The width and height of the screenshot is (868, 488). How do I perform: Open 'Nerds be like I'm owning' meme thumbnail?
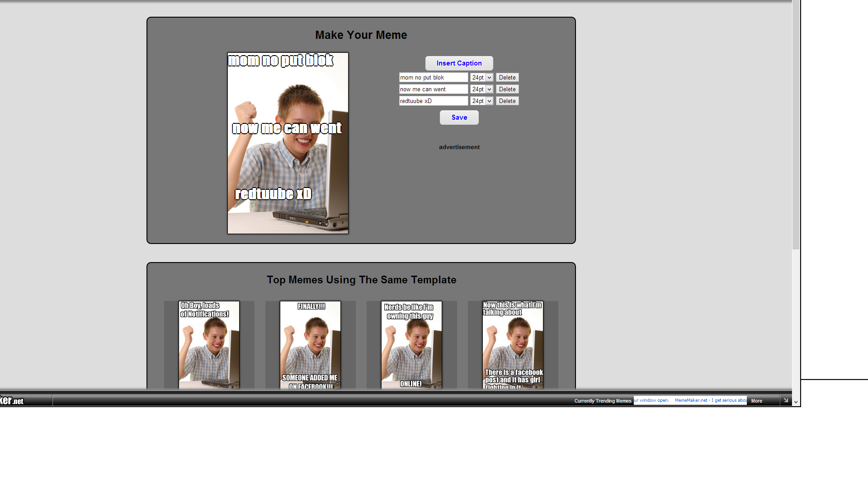tap(411, 345)
